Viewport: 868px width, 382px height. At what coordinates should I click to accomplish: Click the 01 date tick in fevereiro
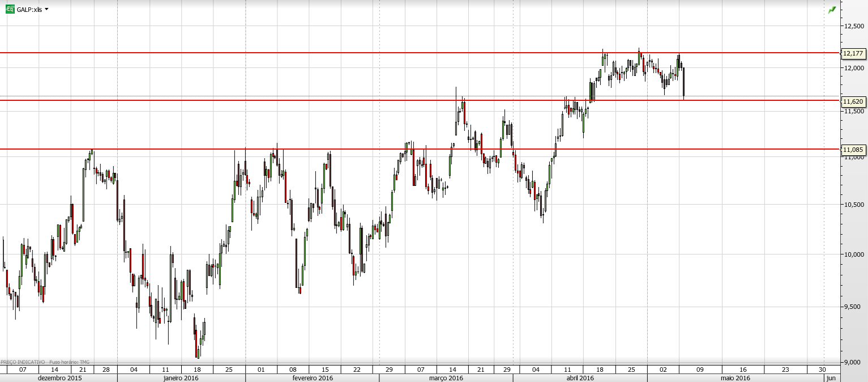[x=261, y=370]
